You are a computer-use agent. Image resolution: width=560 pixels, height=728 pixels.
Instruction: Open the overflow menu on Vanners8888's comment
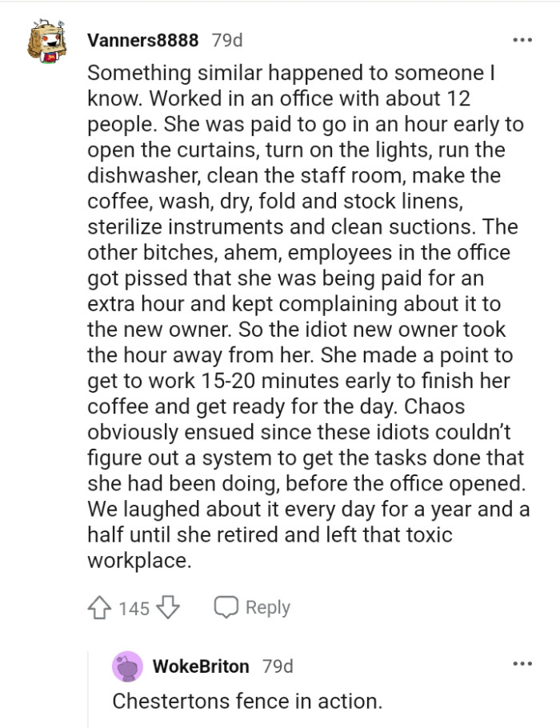[x=522, y=38]
